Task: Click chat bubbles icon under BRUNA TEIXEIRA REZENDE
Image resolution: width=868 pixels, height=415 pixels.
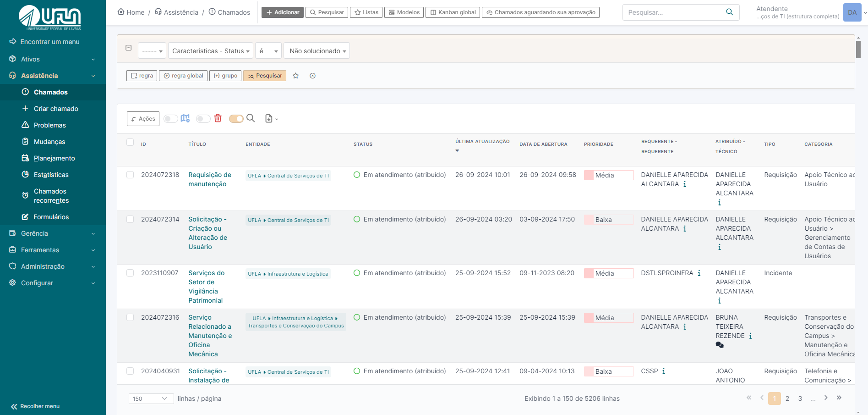Action: (720, 345)
